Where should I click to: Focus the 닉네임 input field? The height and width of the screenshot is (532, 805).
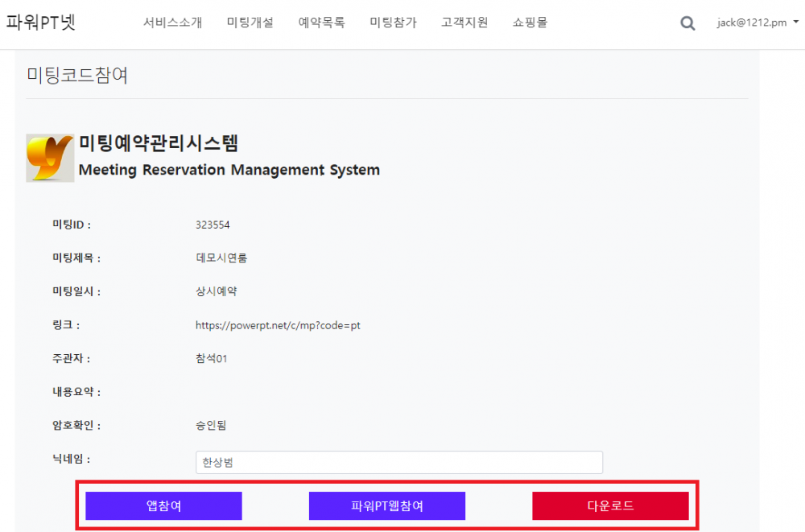click(399, 462)
